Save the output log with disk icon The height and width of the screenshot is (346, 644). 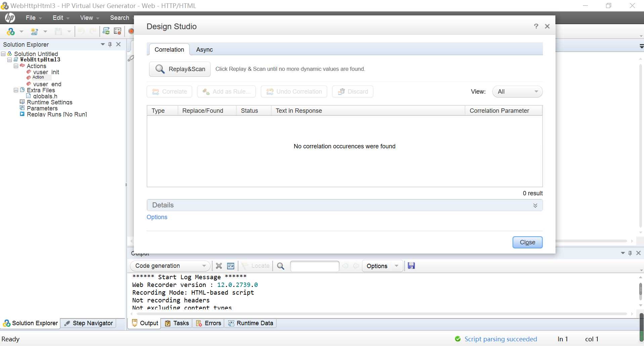point(411,266)
